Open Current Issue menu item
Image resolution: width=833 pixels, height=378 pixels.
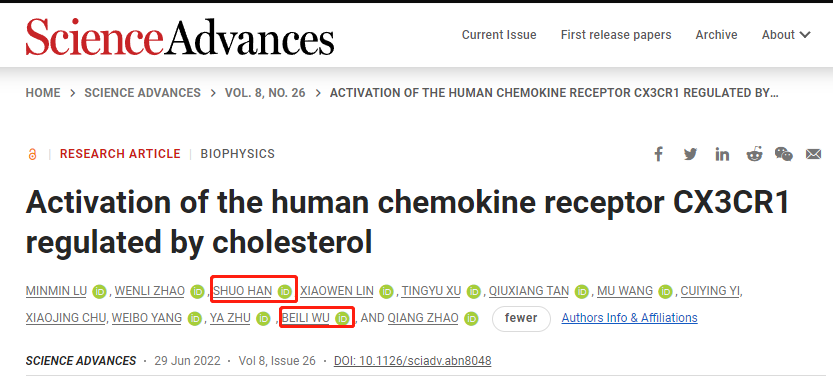tap(499, 35)
